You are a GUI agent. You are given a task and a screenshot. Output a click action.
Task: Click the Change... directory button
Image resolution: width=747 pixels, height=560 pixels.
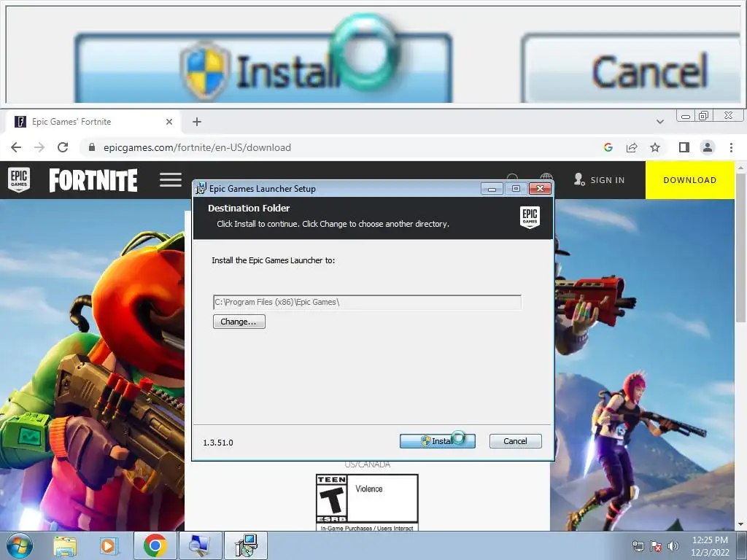[x=239, y=322]
